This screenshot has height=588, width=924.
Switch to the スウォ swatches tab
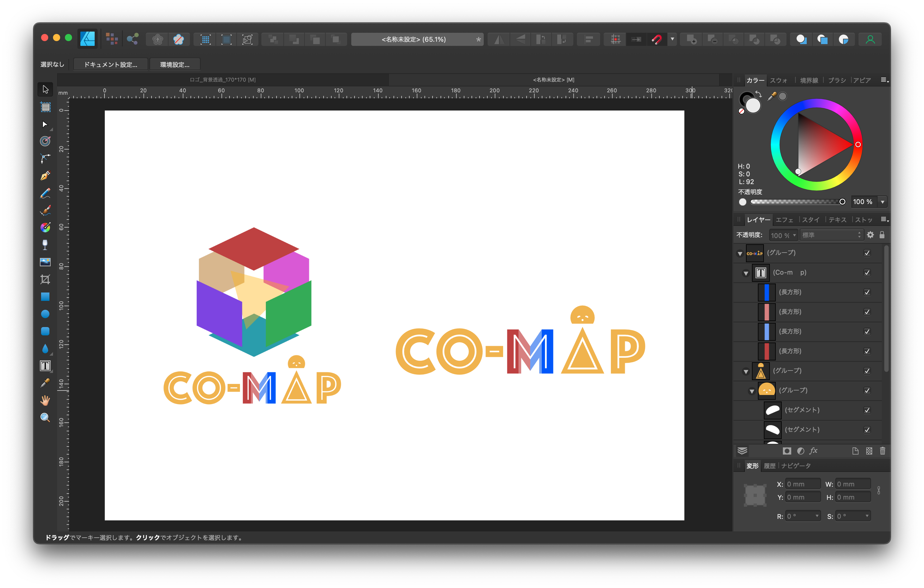coord(778,80)
